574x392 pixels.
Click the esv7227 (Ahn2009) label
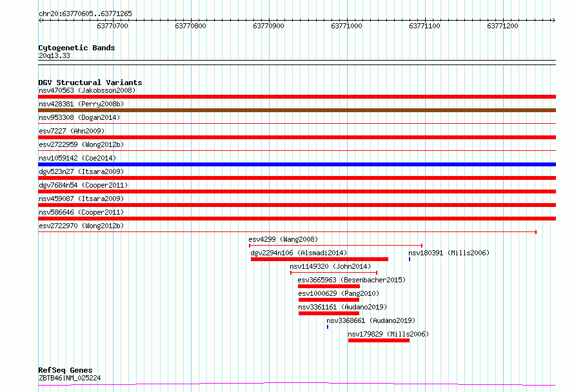[x=72, y=131]
